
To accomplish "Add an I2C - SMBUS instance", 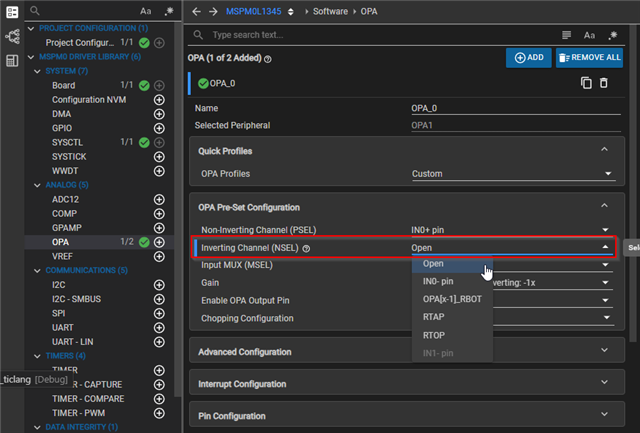I will coord(159,299).
